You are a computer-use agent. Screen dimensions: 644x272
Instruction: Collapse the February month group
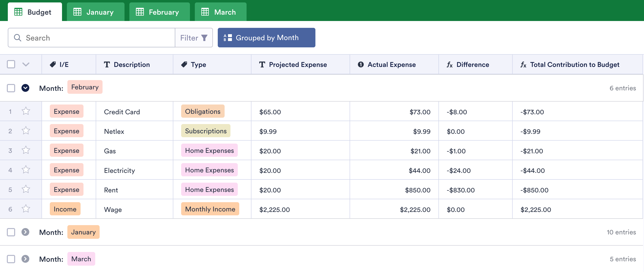[x=25, y=88]
